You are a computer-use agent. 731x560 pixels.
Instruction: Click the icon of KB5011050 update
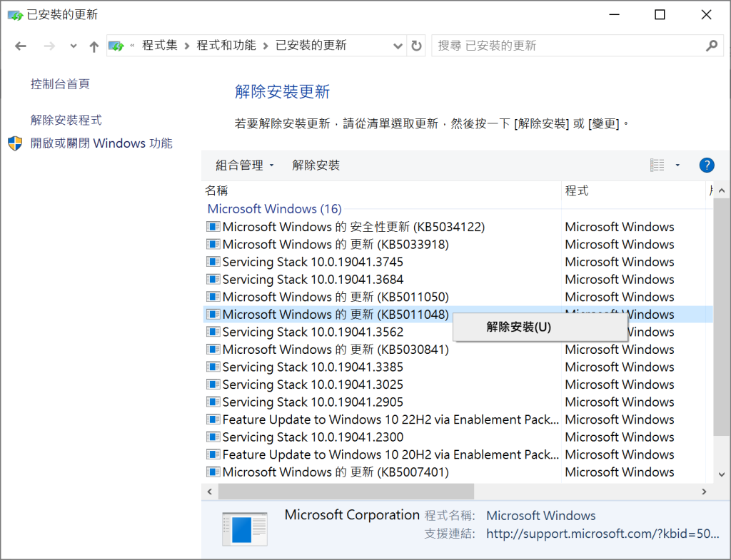point(213,297)
